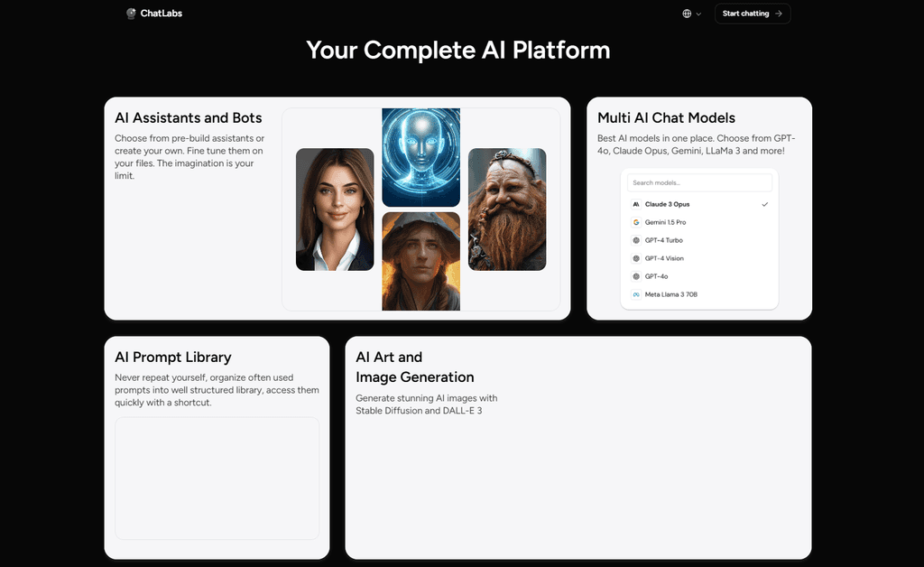Click the ChatLabs logo icon

coord(132,13)
